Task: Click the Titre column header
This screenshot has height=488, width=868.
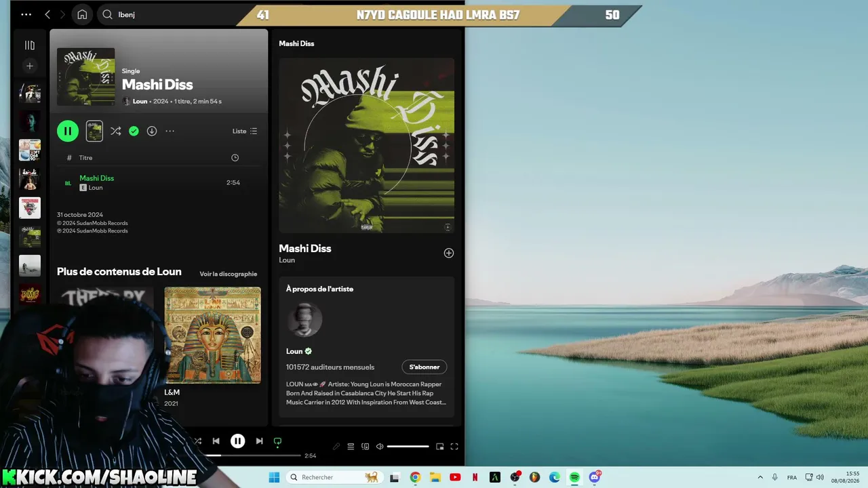Action: [x=85, y=158]
